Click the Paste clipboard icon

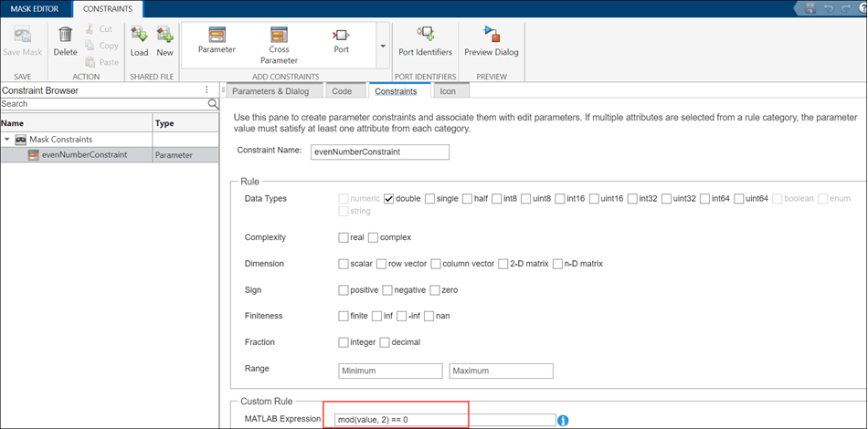pyautogui.click(x=90, y=62)
